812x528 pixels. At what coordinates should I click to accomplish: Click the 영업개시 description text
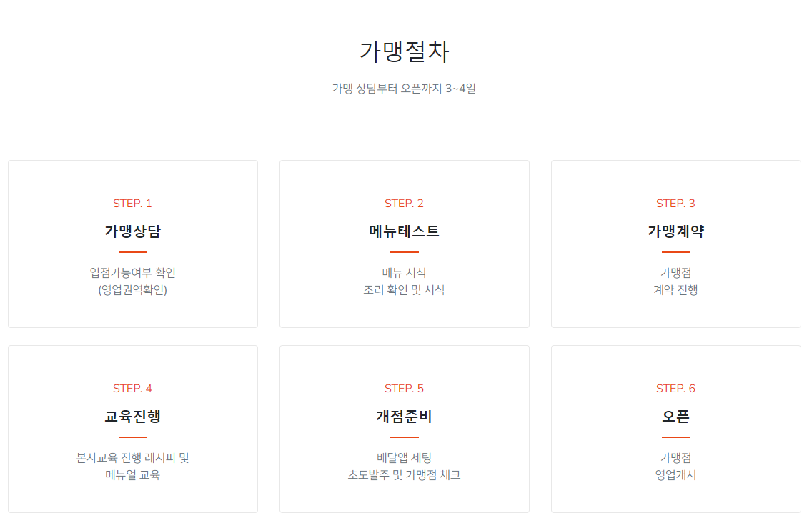675,475
